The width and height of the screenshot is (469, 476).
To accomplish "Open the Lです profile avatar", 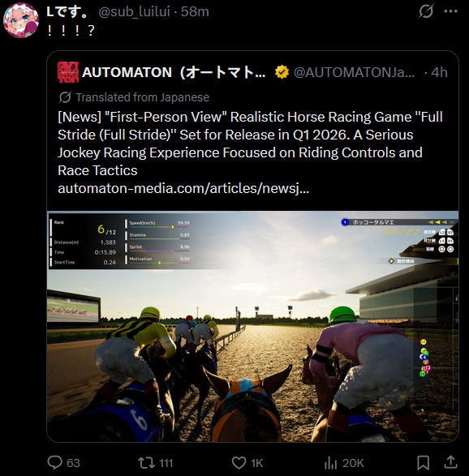I will [21, 20].
